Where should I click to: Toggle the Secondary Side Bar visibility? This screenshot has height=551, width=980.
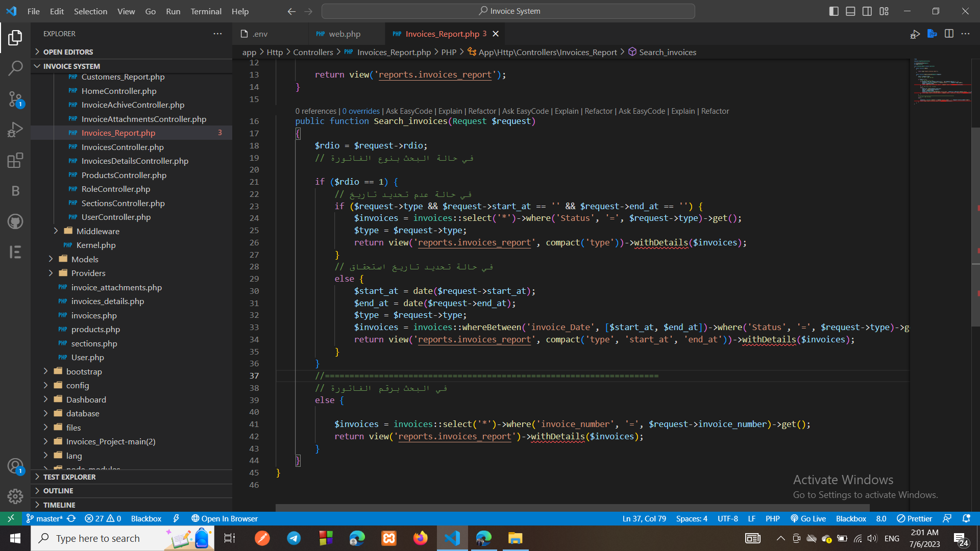click(867, 11)
